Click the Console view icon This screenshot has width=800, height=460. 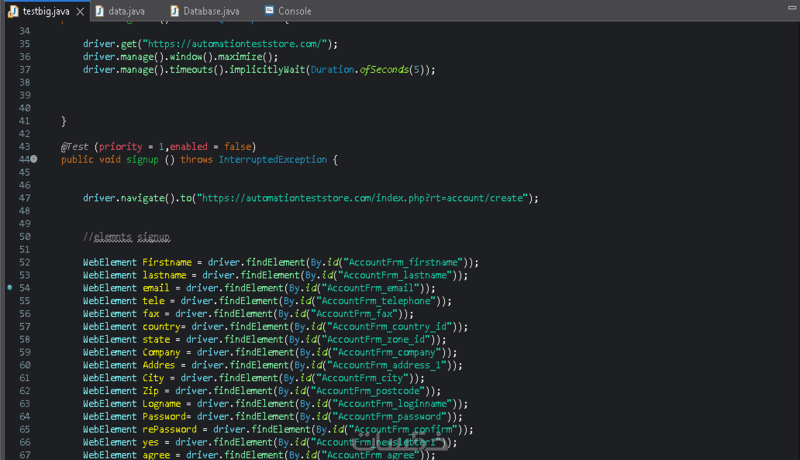(x=269, y=11)
